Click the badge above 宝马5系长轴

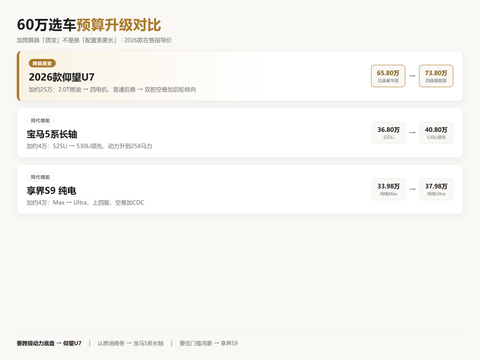tap(40, 120)
